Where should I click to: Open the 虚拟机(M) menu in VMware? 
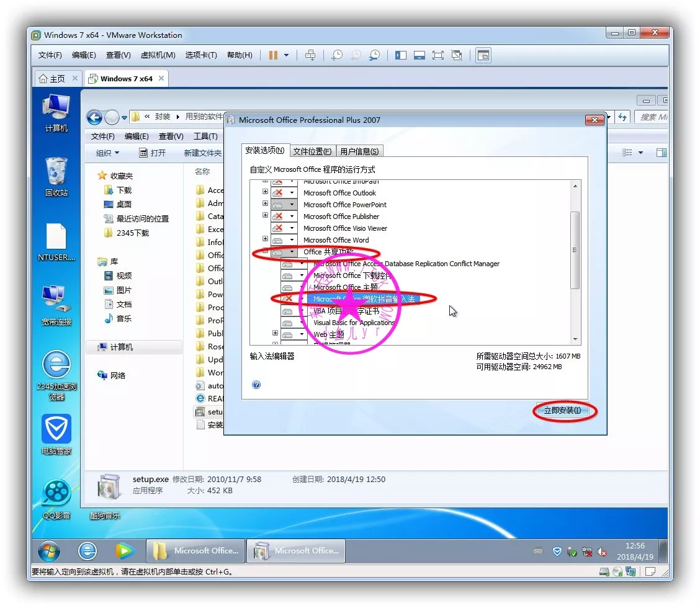click(158, 55)
